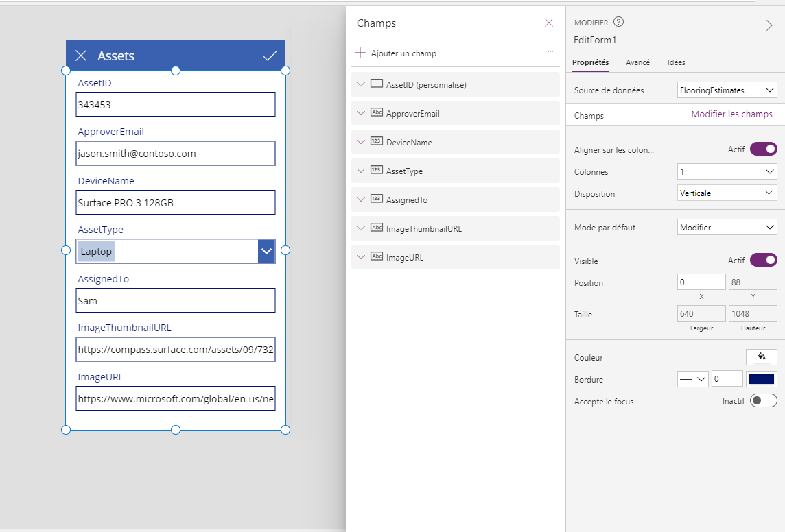Click the Abc icon beside ImageURL

(377, 256)
